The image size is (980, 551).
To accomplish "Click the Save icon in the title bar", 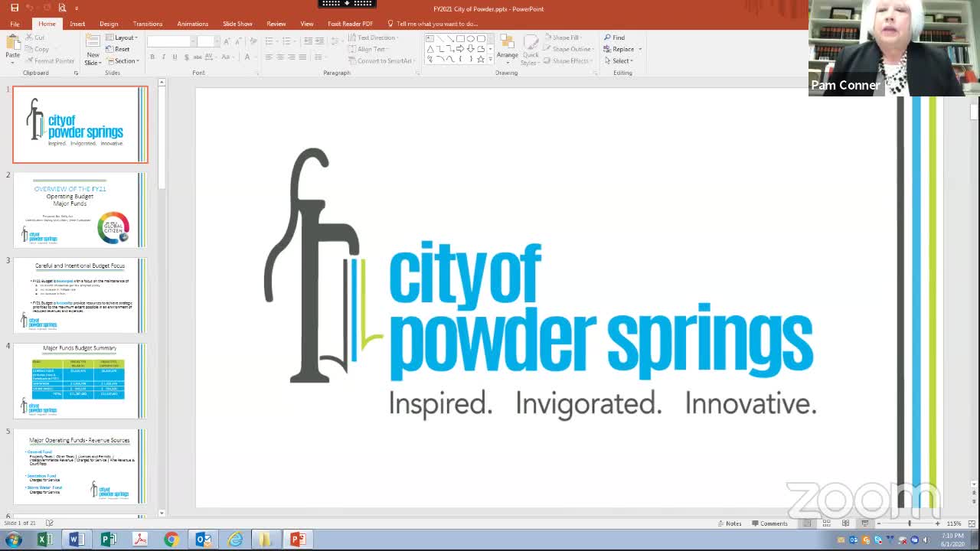I will [x=14, y=8].
